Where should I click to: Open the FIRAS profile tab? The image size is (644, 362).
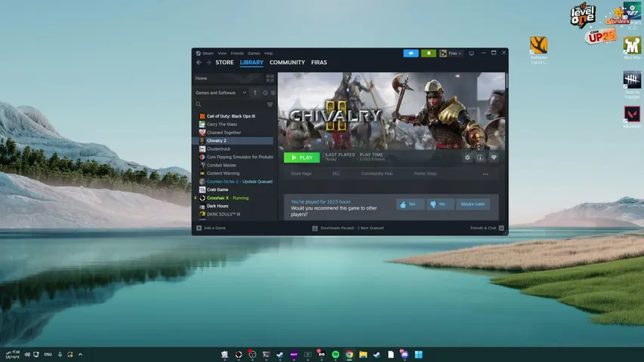pos(319,63)
